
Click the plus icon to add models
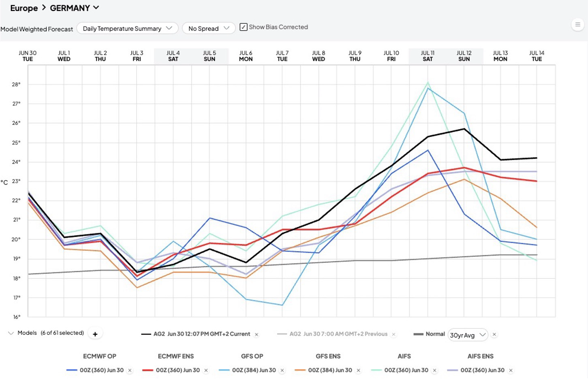pos(95,334)
